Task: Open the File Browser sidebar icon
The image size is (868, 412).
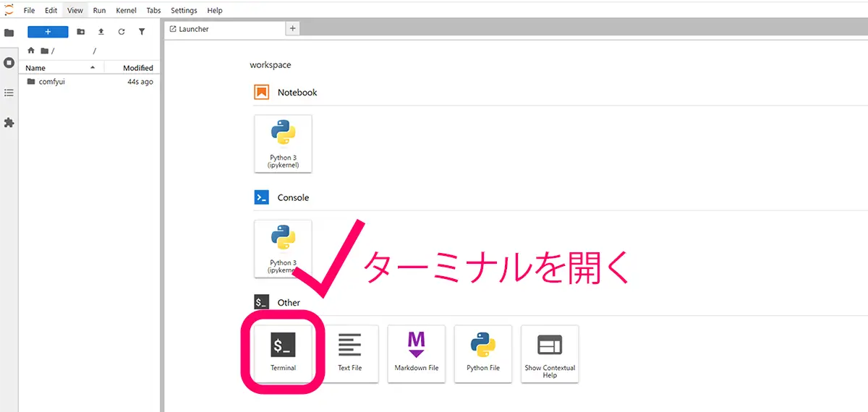Action: (9, 33)
